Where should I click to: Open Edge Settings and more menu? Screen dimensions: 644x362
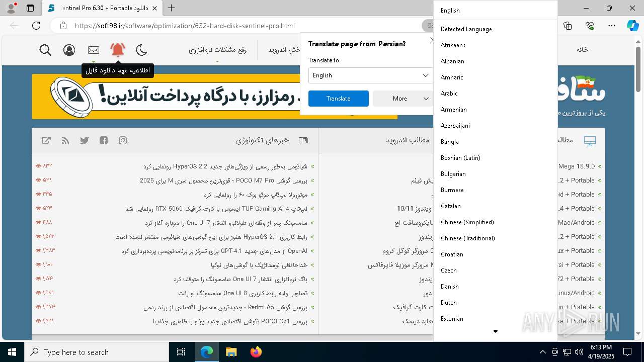[612, 26]
